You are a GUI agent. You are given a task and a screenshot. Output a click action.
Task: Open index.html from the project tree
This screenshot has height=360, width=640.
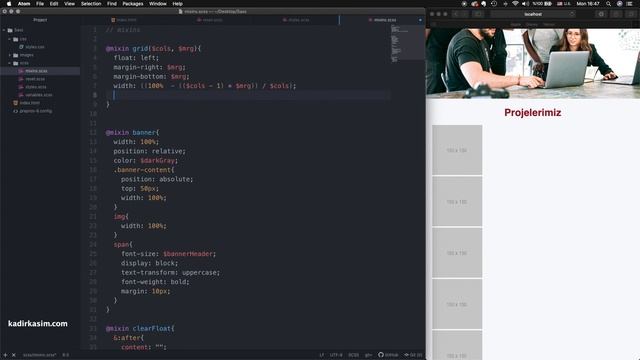(x=30, y=103)
